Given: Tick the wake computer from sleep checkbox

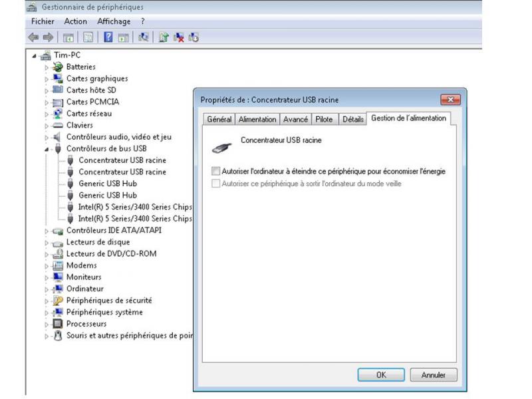Looking at the screenshot, I should tap(215, 184).
